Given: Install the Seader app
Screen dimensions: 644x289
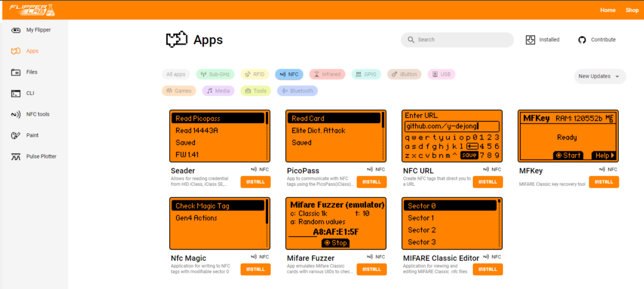Looking at the screenshot, I should [x=255, y=182].
